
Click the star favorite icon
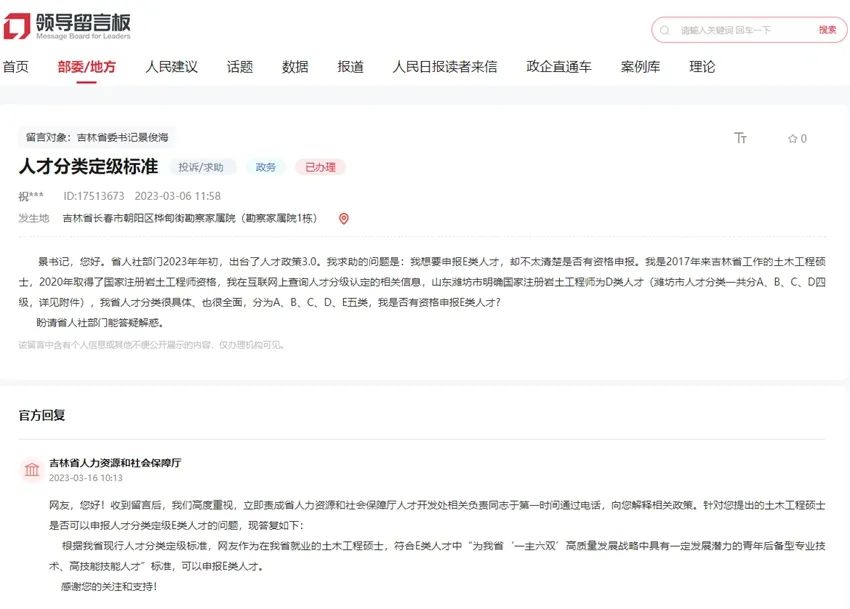click(x=792, y=138)
